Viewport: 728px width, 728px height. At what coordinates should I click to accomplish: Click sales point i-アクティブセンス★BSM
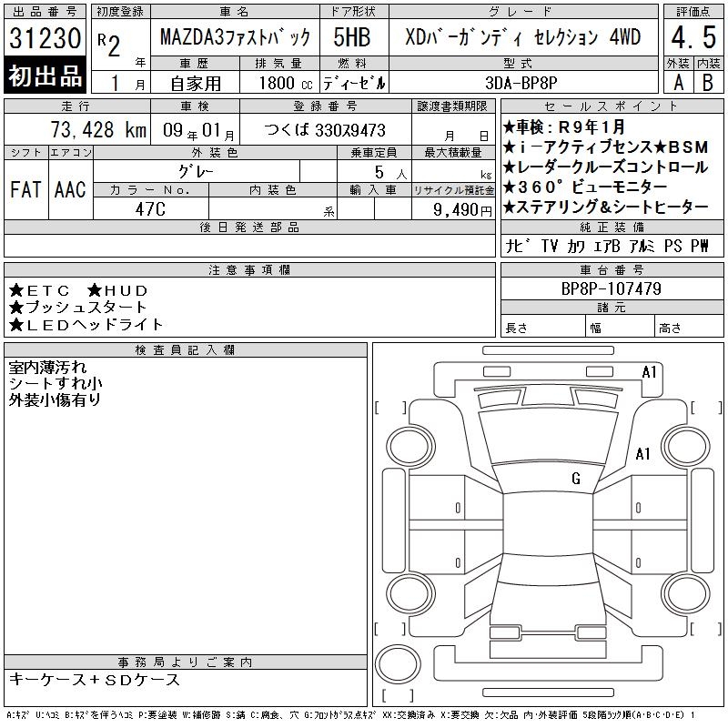[x=606, y=147]
